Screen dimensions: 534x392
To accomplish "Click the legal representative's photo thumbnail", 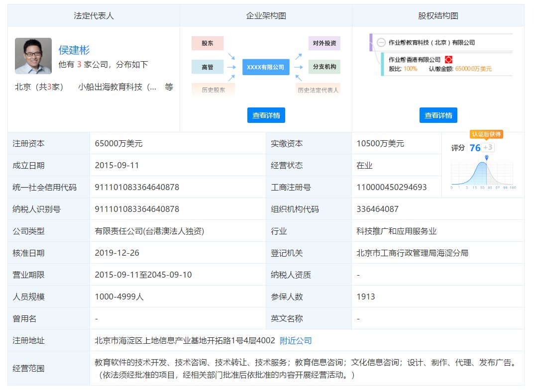I will [x=33, y=56].
